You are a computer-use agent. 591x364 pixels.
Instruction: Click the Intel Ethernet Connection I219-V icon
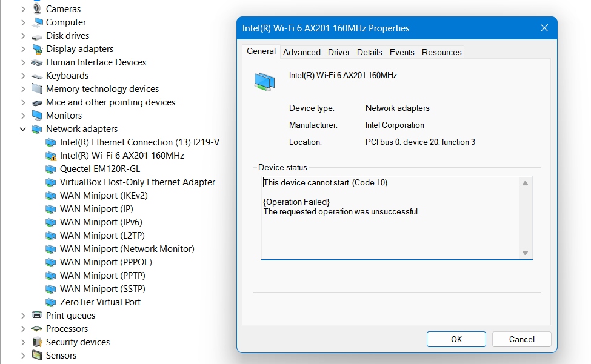(50, 142)
